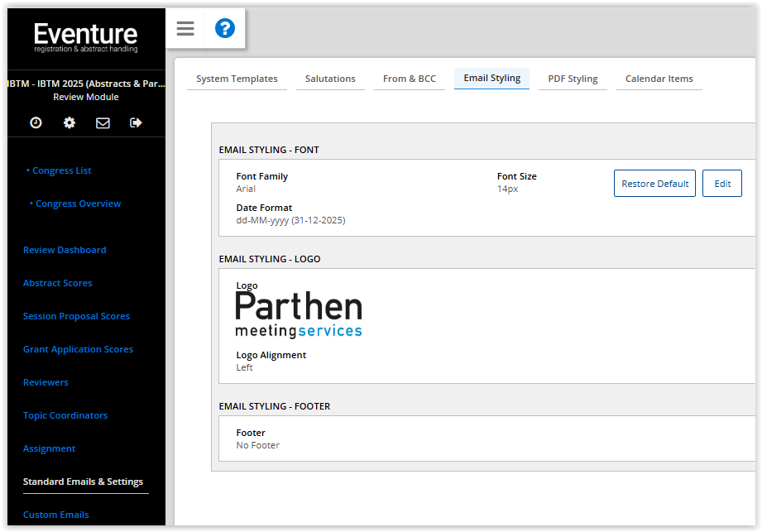The image size is (762, 532).
Task: Click the EMAIL STYLING - LOGO heading
Action: 270,259
